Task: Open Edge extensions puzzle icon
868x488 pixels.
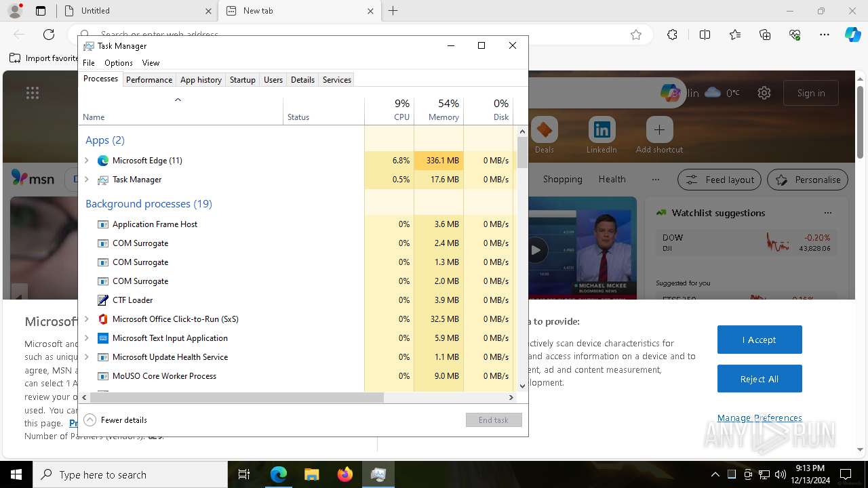Action: tap(672, 35)
